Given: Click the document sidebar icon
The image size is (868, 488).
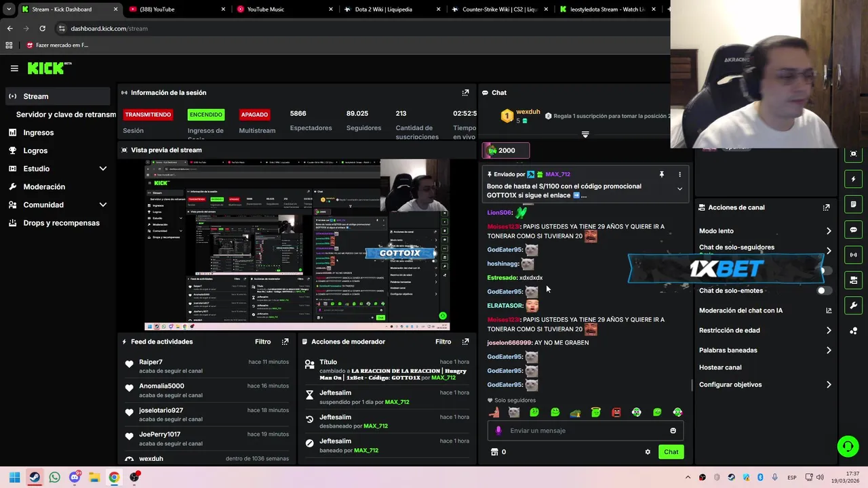Looking at the screenshot, I should pos(853,204).
